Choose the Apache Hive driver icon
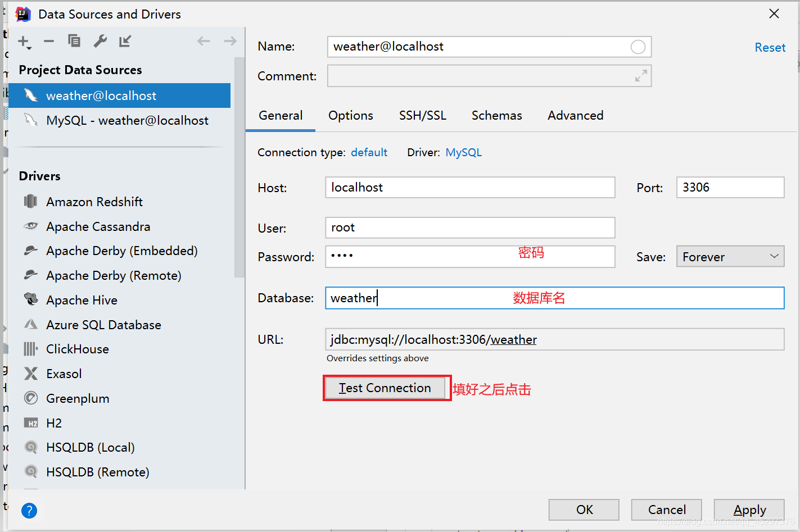 tap(31, 299)
